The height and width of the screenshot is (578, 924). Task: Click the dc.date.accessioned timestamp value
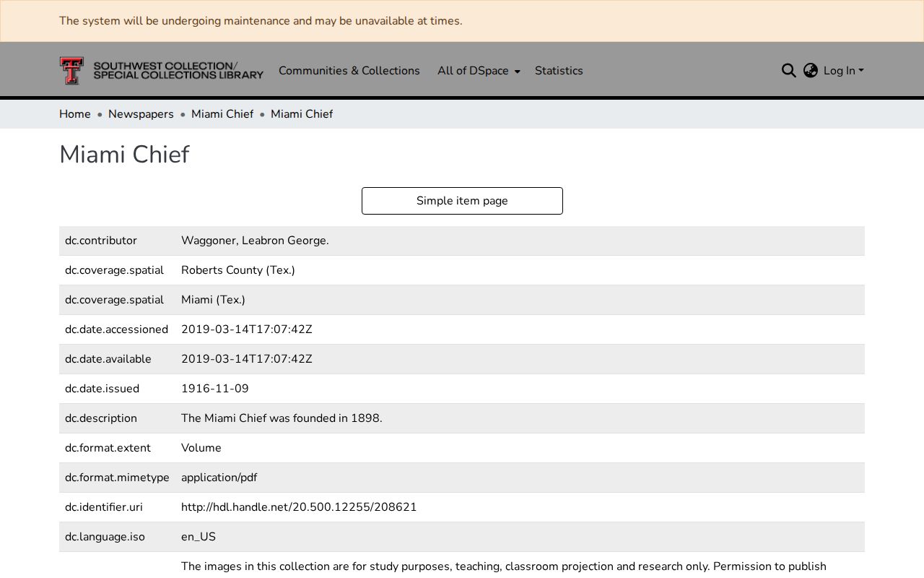247,329
